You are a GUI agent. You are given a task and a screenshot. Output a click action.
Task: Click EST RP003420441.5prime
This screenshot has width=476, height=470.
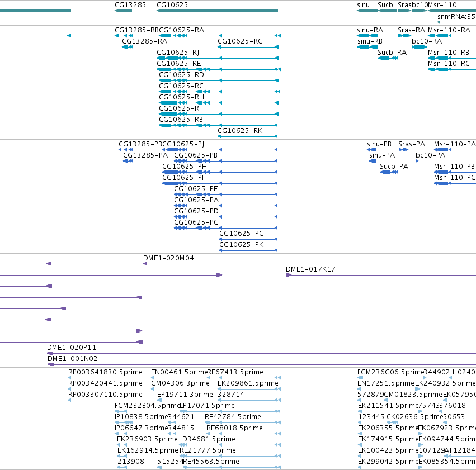(x=105, y=383)
